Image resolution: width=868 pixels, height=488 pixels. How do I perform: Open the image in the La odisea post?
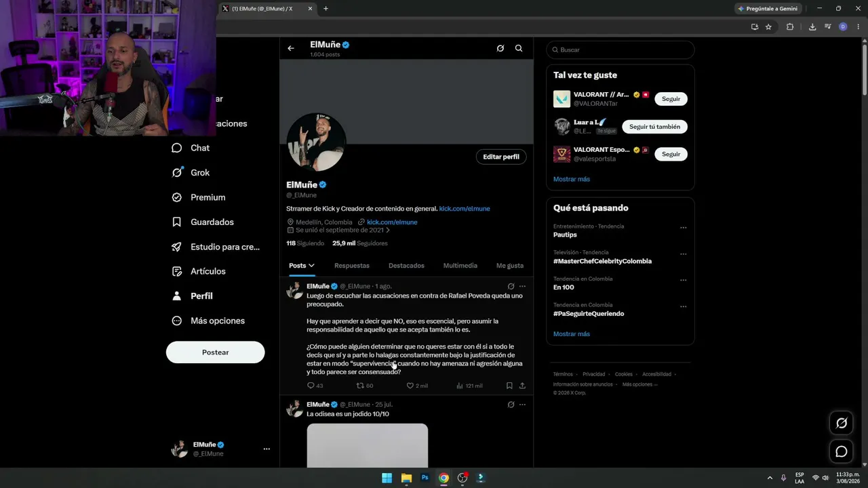[368, 445]
